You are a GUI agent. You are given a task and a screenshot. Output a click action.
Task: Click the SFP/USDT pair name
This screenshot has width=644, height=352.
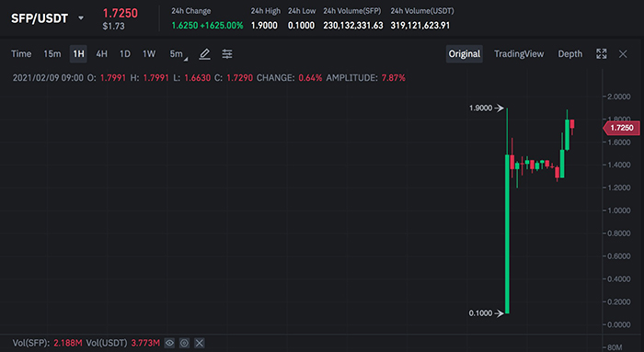pos(40,18)
